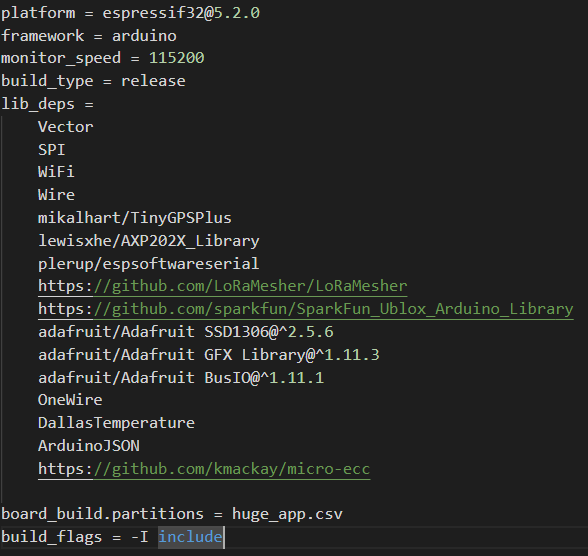Click the build_type release value

tap(153, 81)
